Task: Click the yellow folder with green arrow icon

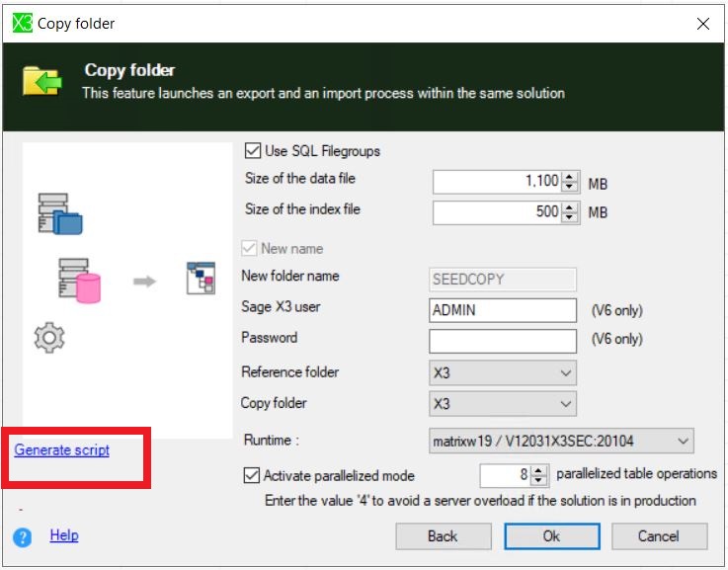Action: (42, 81)
